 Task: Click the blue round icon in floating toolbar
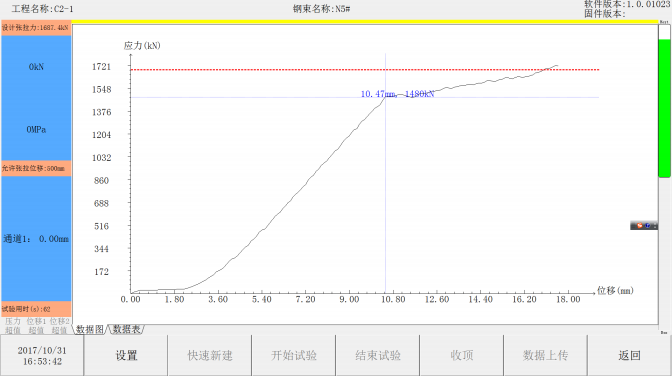[x=648, y=226]
